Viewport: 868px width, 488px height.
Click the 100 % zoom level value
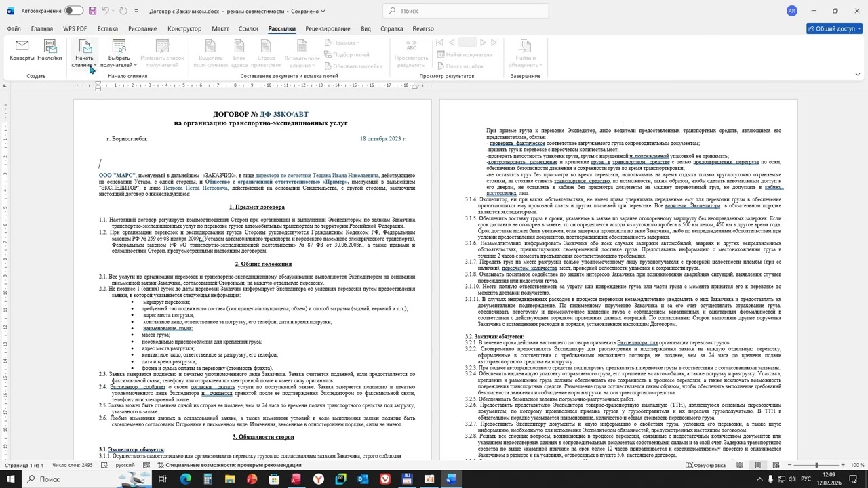[857, 466]
